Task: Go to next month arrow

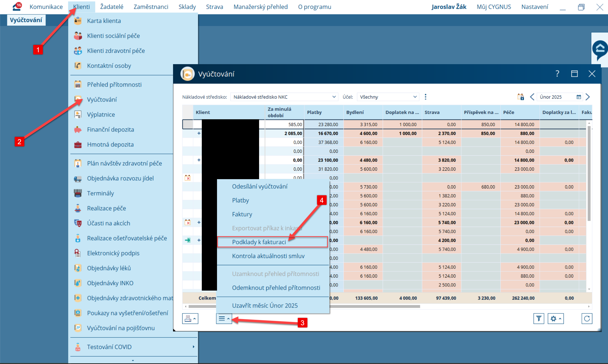Action: point(588,97)
